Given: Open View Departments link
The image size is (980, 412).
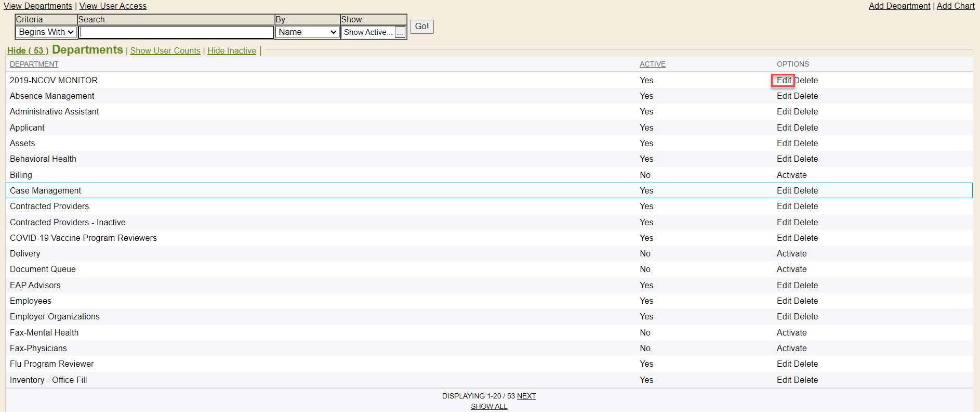Looking at the screenshot, I should (38, 6).
